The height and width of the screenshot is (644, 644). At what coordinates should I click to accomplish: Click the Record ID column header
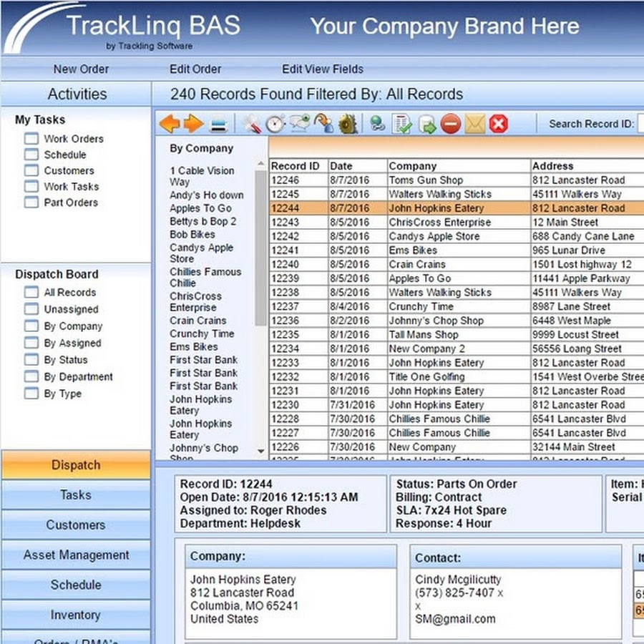click(298, 166)
